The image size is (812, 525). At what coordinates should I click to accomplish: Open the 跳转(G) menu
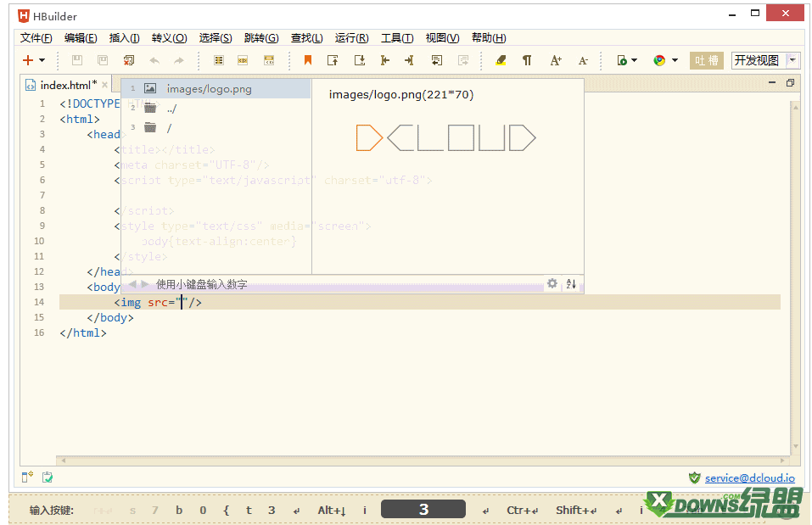click(261, 38)
